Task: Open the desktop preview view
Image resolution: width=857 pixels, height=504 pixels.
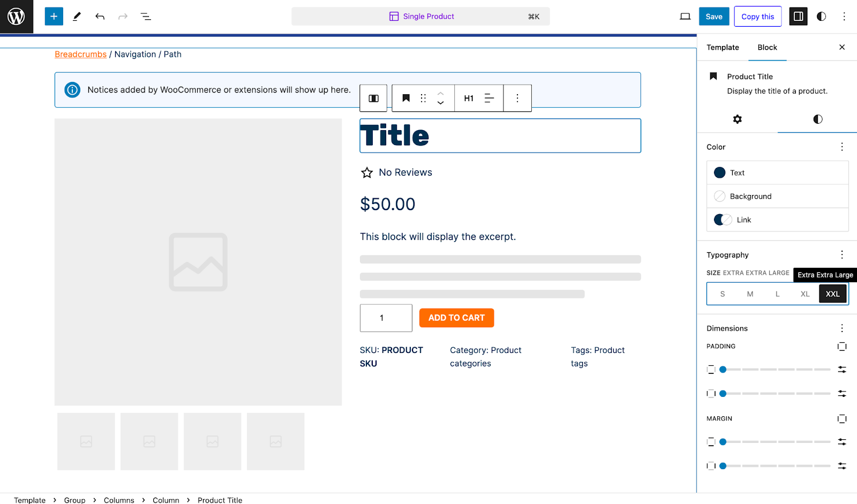Action: point(685,16)
